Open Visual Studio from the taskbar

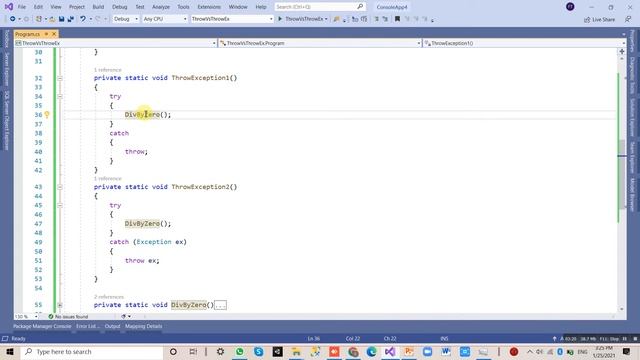(x=390, y=351)
